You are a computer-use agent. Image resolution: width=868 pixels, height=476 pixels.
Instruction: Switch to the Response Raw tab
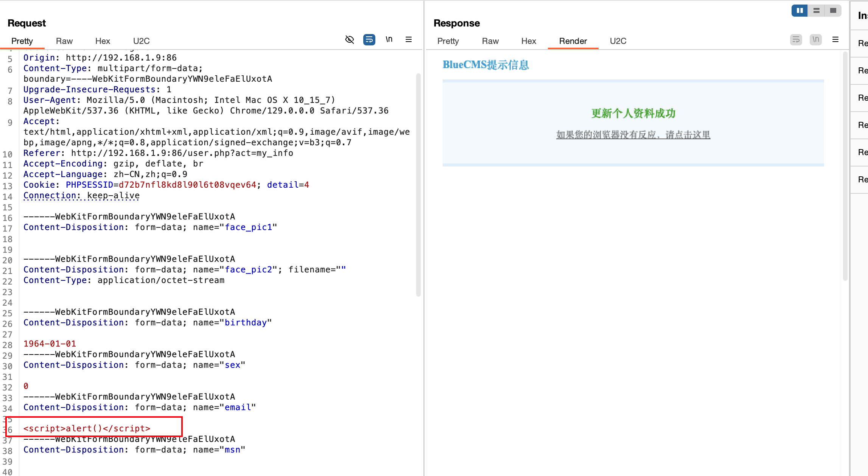(x=490, y=41)
